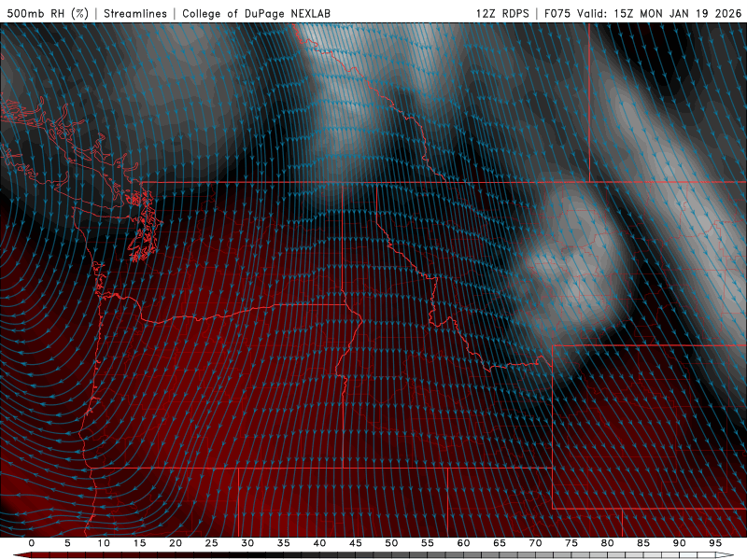Click colorbar tick label "10"
Image resolution: width=747 pixels, height=560 pixels.
click(104, 543)
